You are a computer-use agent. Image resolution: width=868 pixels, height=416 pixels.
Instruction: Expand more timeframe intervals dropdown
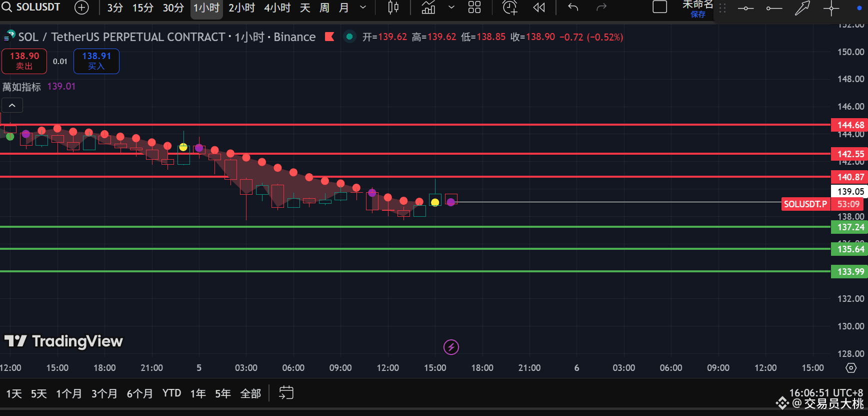click(x=363, y=8)
